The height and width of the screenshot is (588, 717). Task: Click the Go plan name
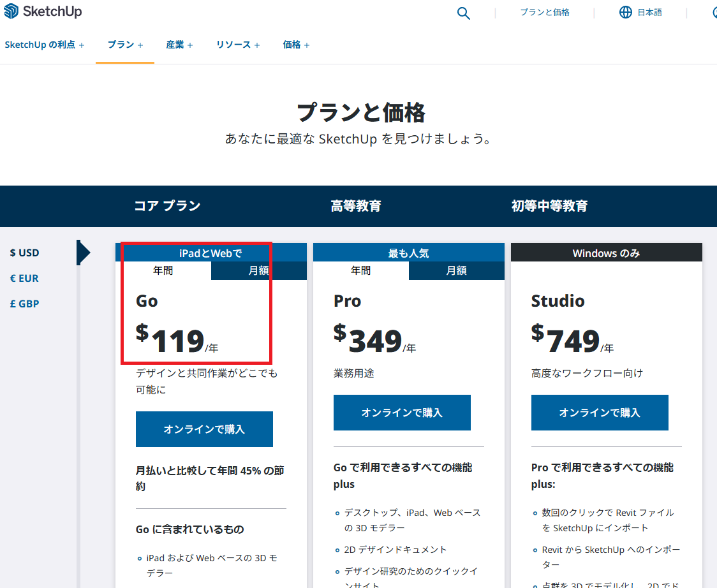point(147,301)
